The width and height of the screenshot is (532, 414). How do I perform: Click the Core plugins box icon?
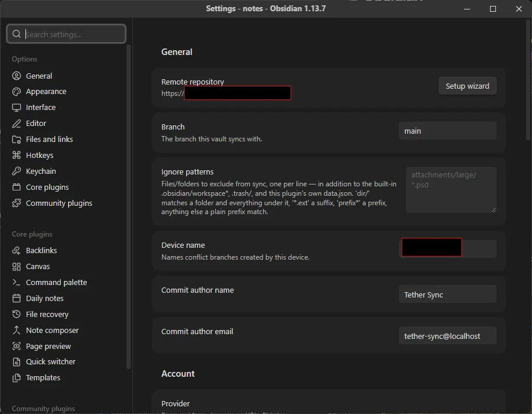[17, 187]
